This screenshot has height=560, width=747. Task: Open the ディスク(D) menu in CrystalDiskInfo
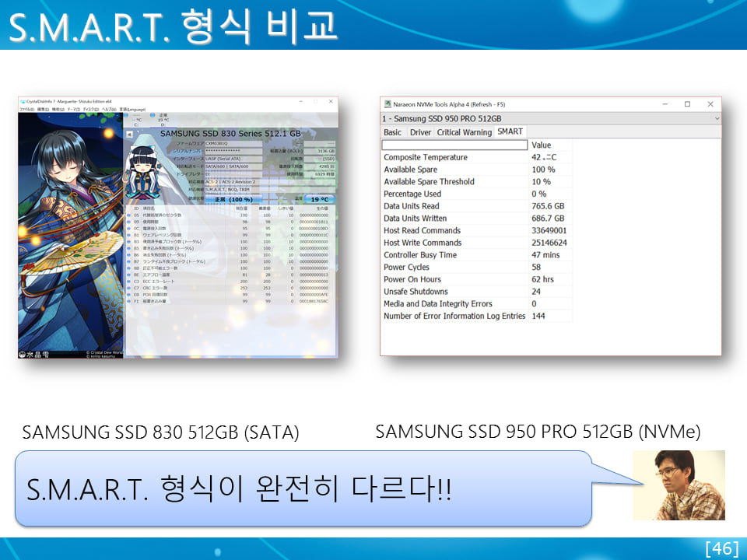(90, 110)
